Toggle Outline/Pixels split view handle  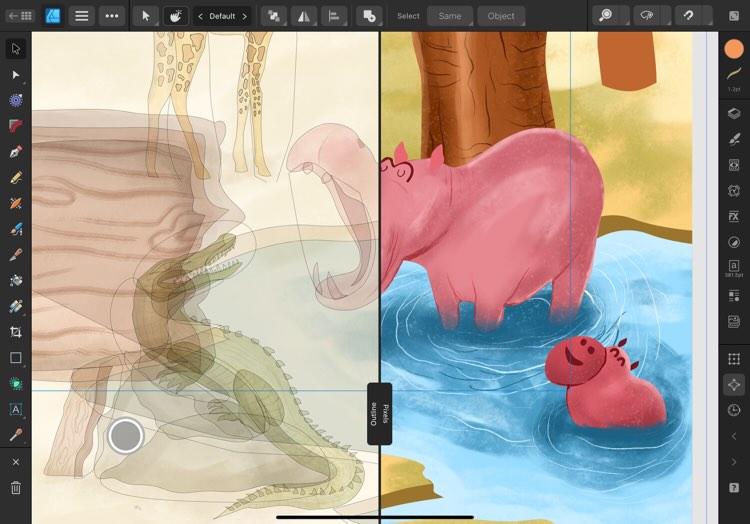coord(379,414)
